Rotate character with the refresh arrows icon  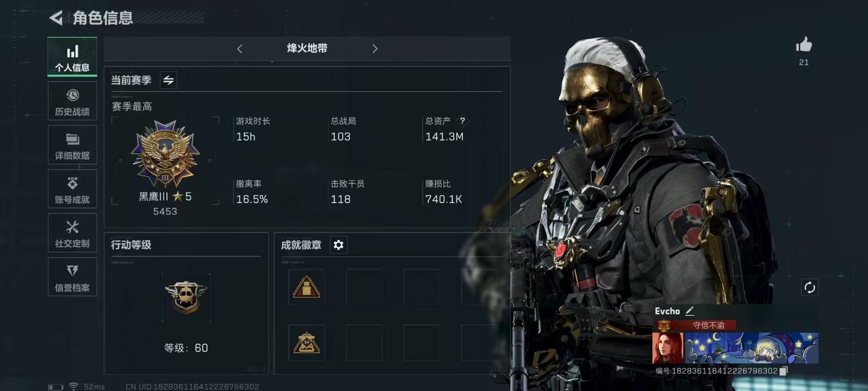coord(810,287)
